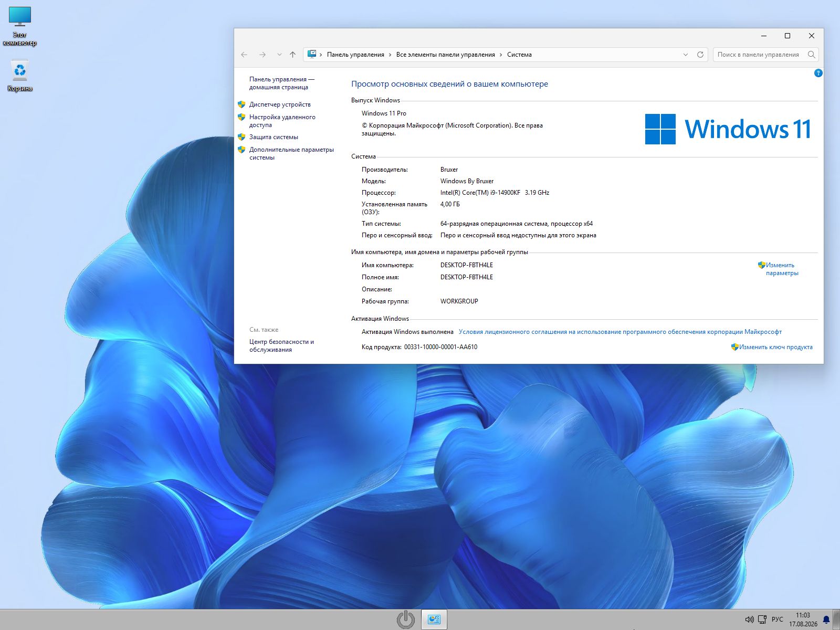Screen dimensions: 840x630
Task: Click the installed memory value 4,00 ГБ
Action: click(450, 204)
